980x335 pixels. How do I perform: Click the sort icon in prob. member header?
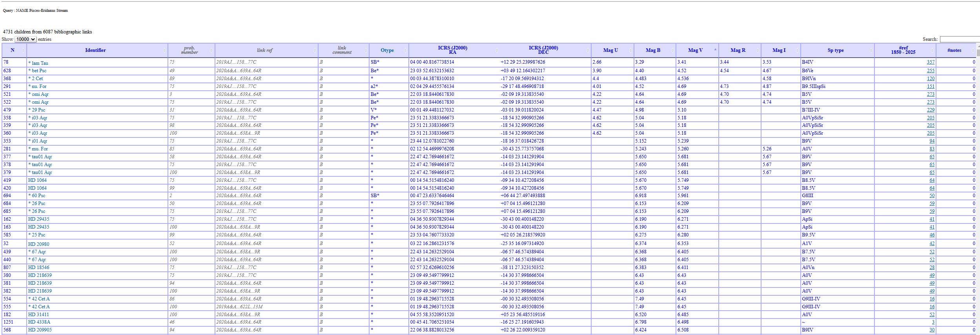point(211,50)
